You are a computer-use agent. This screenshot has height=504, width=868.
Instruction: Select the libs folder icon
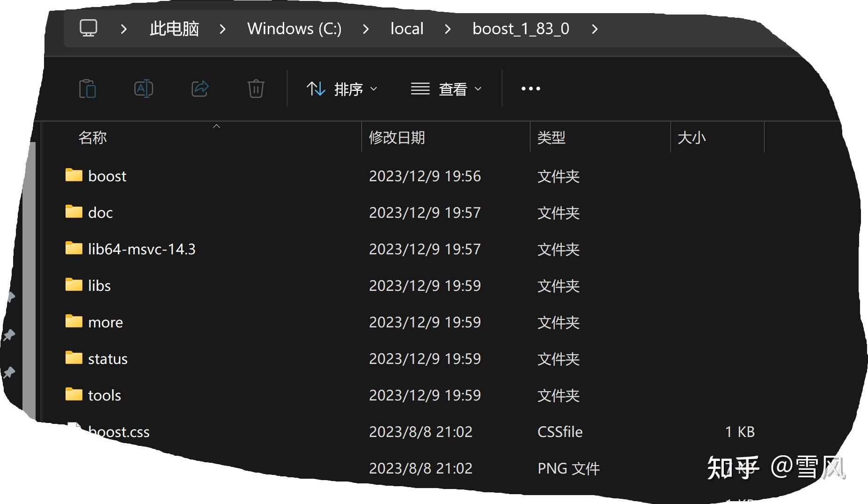click(x=74, y=284)
